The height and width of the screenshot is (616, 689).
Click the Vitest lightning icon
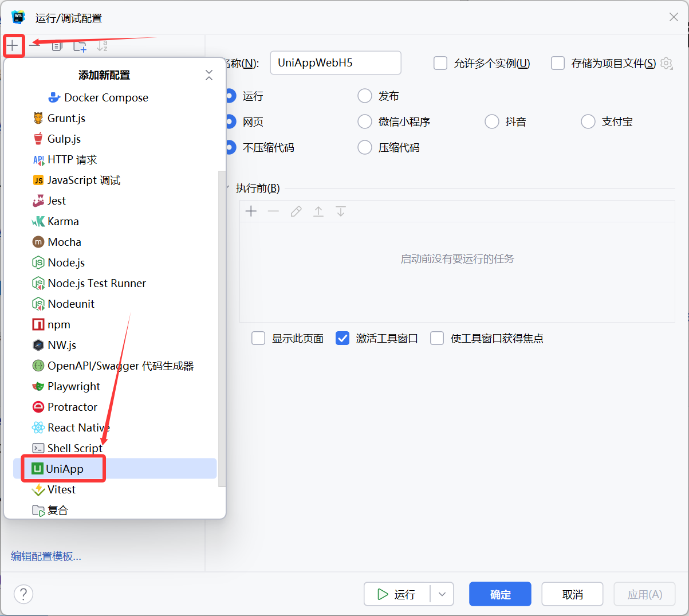pos(38,489)
